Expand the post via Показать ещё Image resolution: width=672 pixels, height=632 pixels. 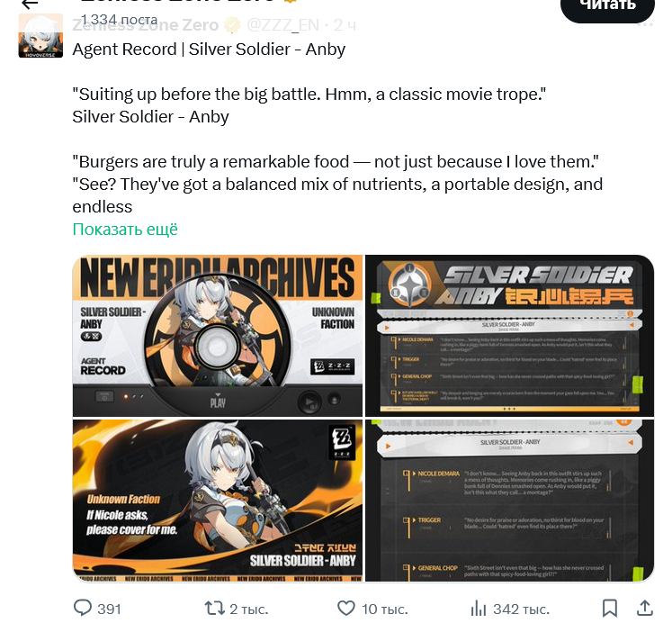point(125,230)
